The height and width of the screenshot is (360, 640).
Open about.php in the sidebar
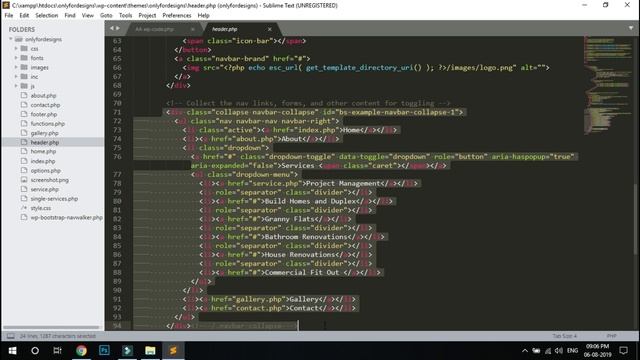coord(43,96)
